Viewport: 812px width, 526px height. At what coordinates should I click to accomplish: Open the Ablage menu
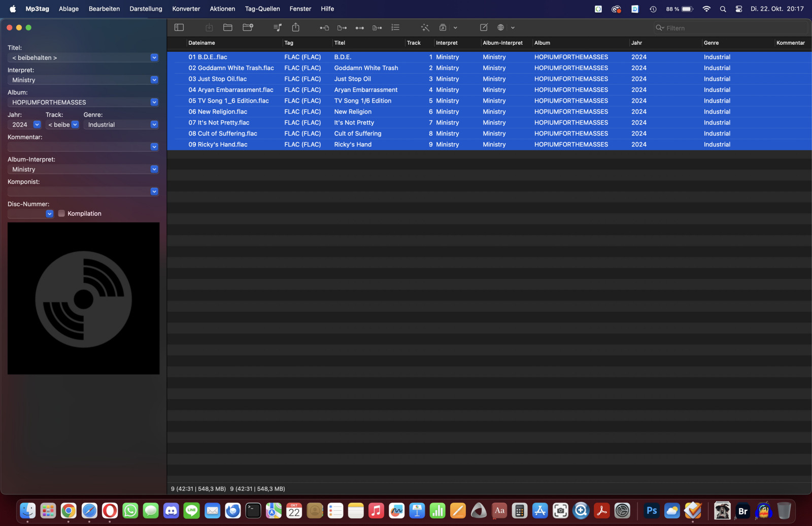69,9
